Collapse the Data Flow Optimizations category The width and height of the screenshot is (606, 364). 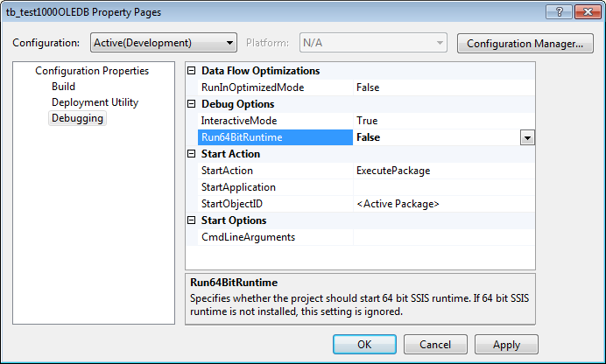[193, 71]
